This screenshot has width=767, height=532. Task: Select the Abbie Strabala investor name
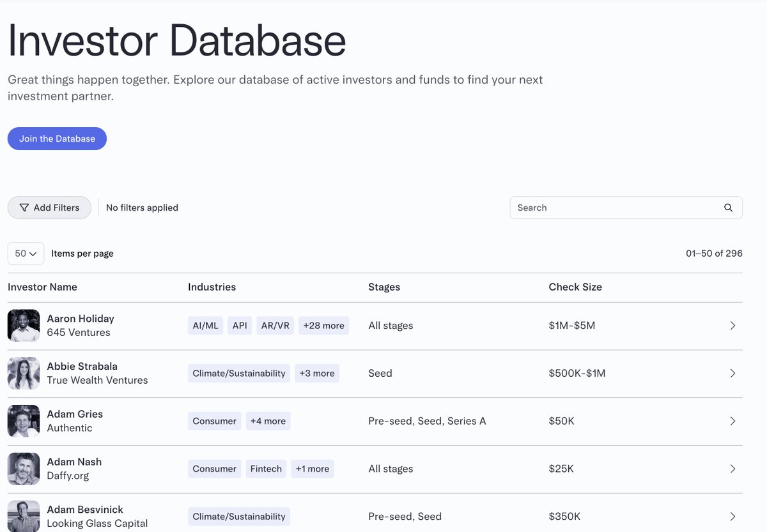(x=82, y=367)
